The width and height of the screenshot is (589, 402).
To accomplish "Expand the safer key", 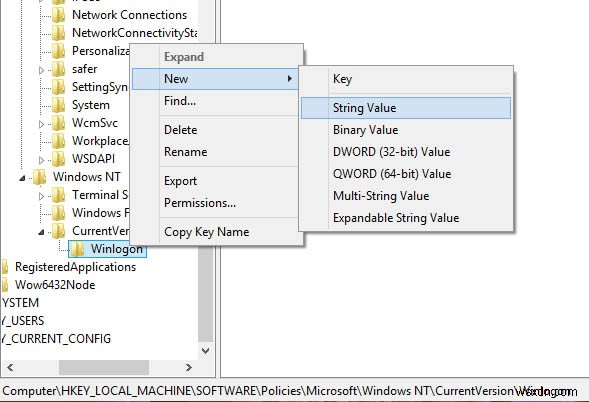I will [x=42, y=70].
